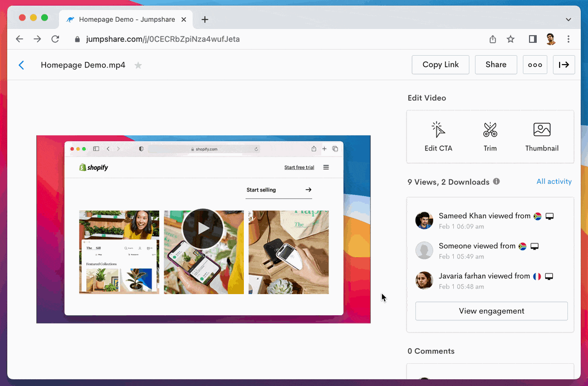The width and height of the screenshot is (588, 386).
Task: Go back using the blue chevron
Action: tap(22, 65)
